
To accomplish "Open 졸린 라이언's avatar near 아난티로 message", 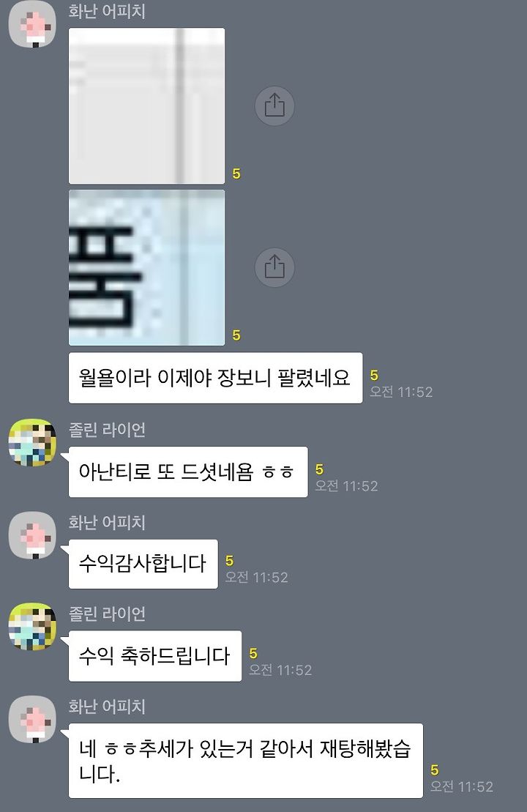I will (33, 443).
